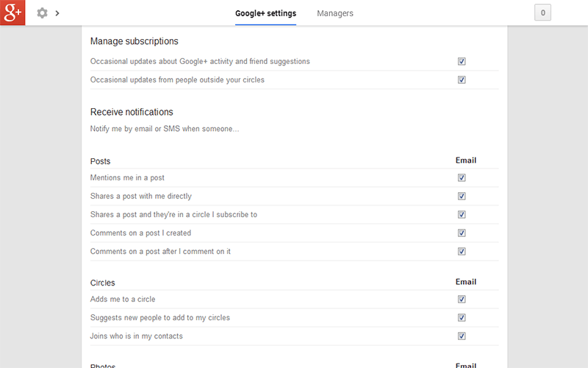Click Occasional updates from people outside your circles text
Image resolution: width=588 pixels, height=368 pixels.
point(177,79)
